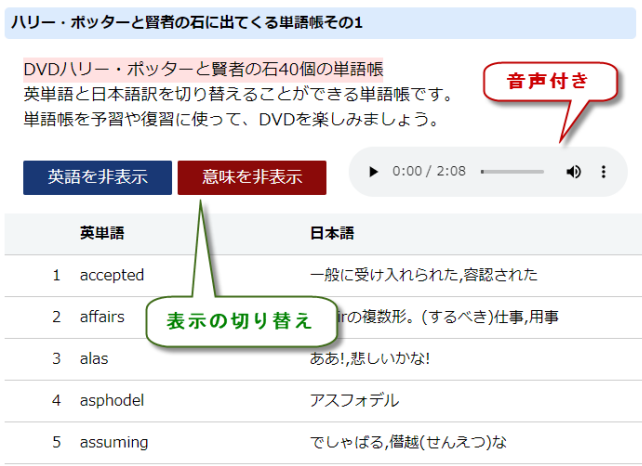Mute the audio player volume
Image resolution: width=642 pixels, height=466 pixels.
pos(574,172)
